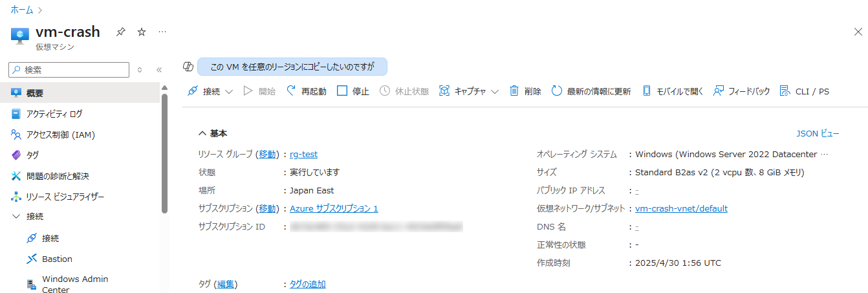The height and width of the screenshot is (293, 868).
Task: Click the Windows Server 2022 Datacenter text
Action: coord(732,154)
